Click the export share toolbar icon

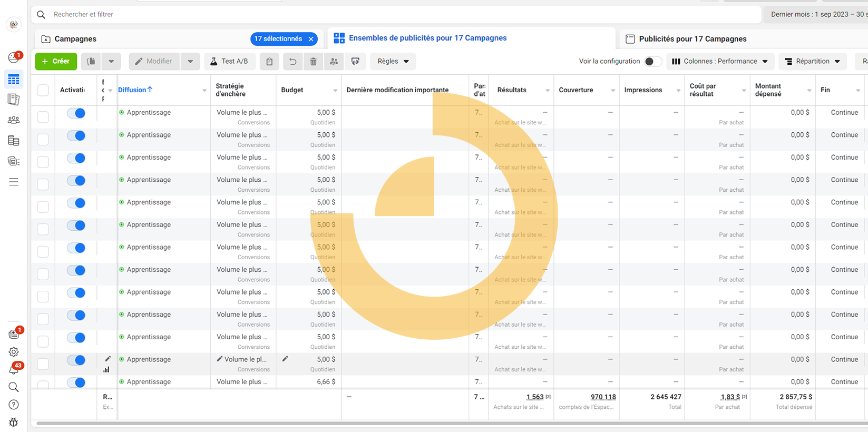point(356,62)
